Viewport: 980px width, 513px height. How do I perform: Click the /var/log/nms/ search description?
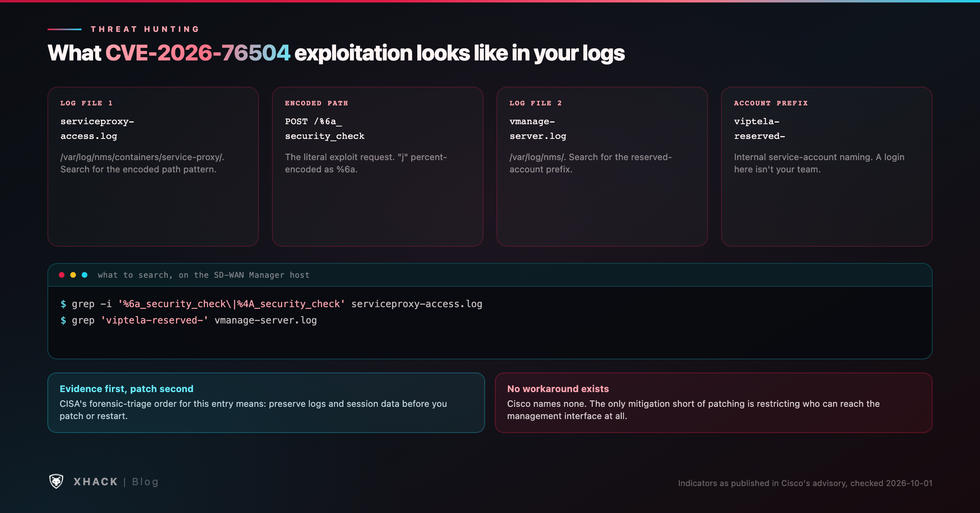[590, 163]
